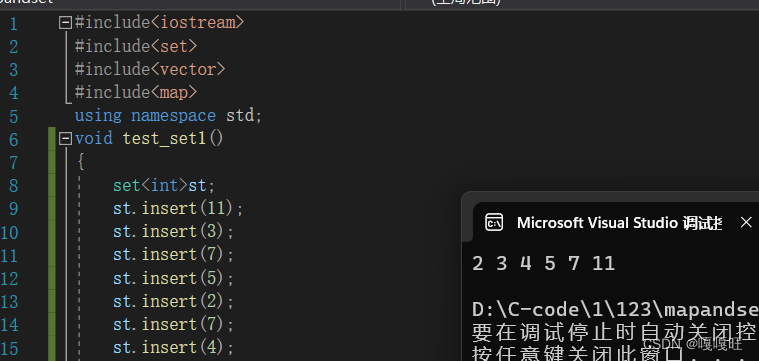Click the opening brace on line 7
Viewport: 759px width, 361px height.
point(81,162)
